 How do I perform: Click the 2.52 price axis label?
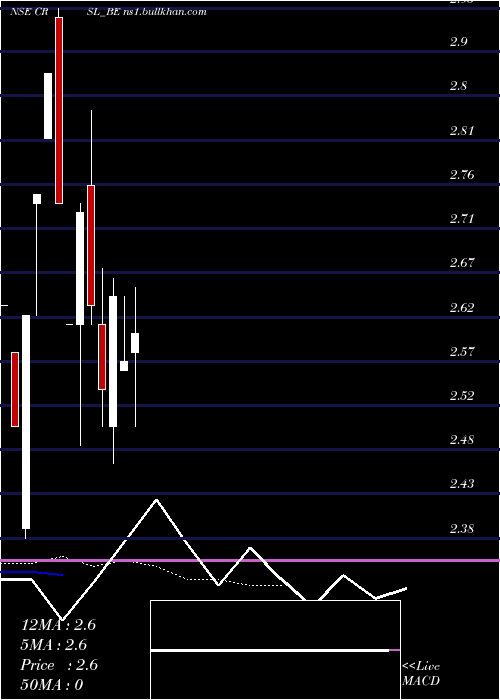(x=461, y=396)
